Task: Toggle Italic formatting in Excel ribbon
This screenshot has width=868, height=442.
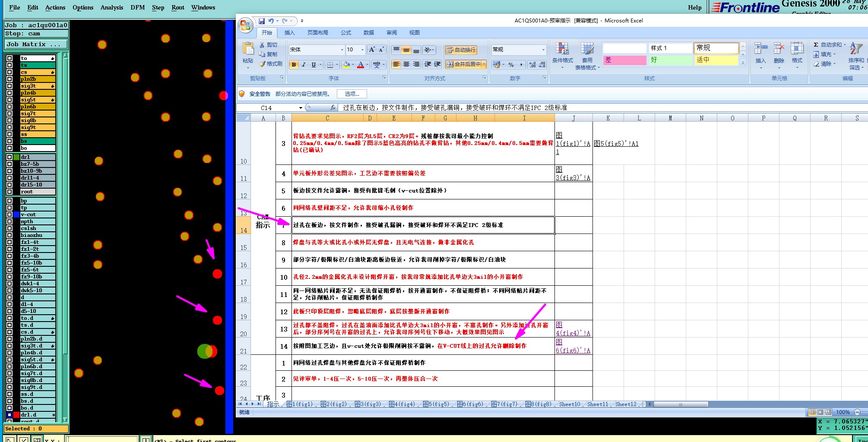Action: pyautogui.click(x=304, y=65)
